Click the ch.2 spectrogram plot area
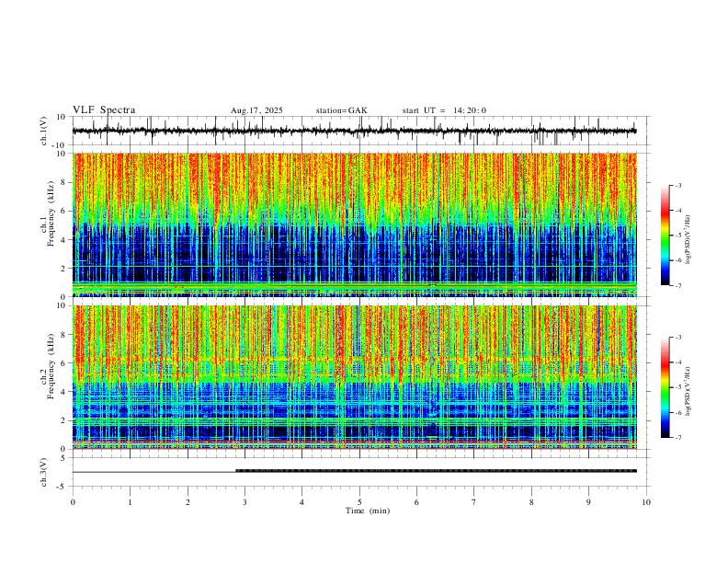The height and width of the screenshot is (563, 728). coord(354,377)
